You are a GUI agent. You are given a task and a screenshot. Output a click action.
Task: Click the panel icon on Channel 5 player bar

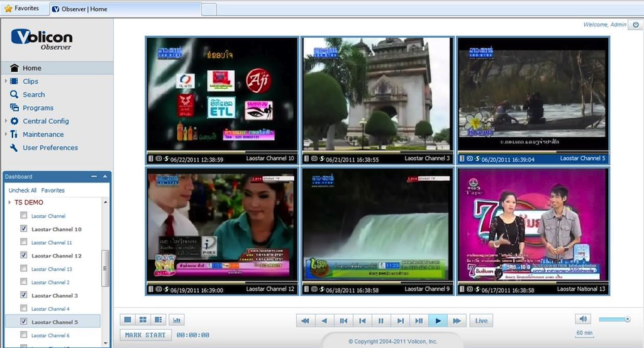click(x=462, y=159)
